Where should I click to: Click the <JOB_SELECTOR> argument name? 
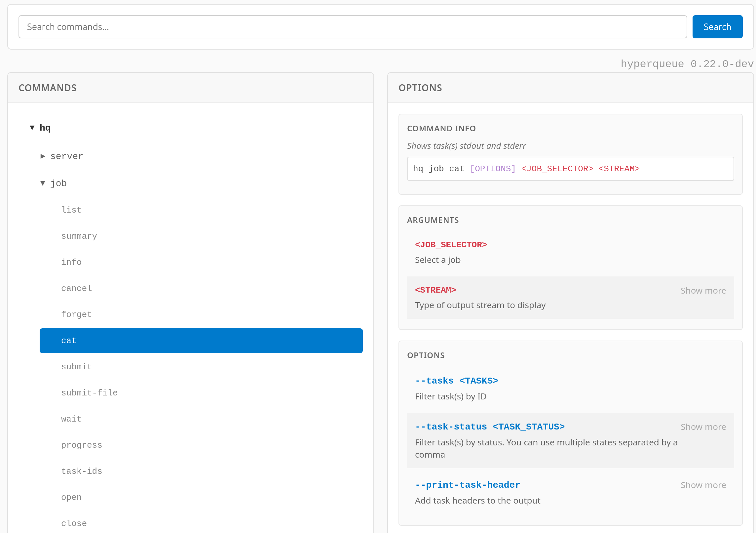[x=451, y=245]
